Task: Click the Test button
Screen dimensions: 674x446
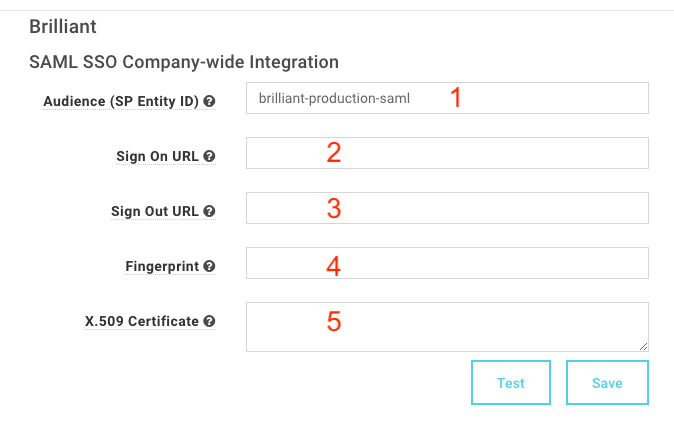Action: (x=511, y=382)
